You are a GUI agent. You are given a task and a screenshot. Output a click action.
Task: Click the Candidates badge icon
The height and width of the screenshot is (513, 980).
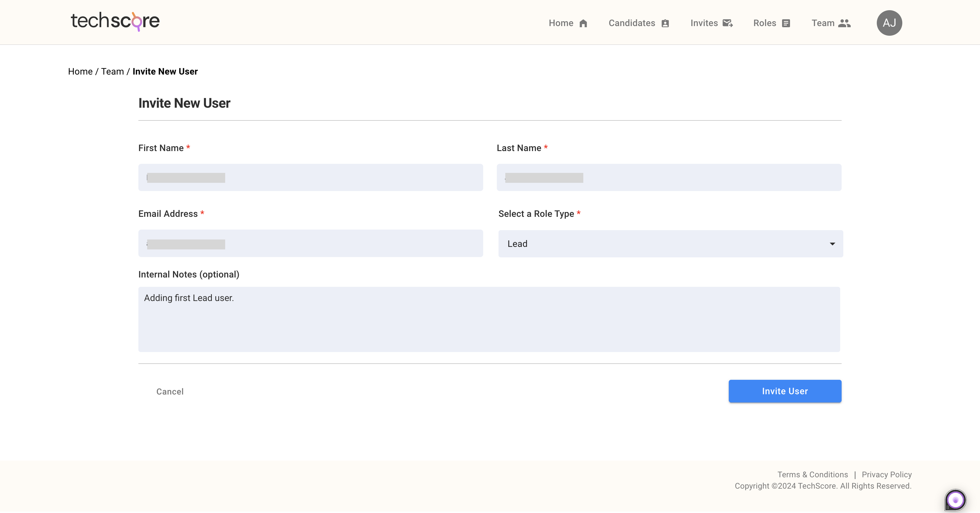click(x=665, y=23)
